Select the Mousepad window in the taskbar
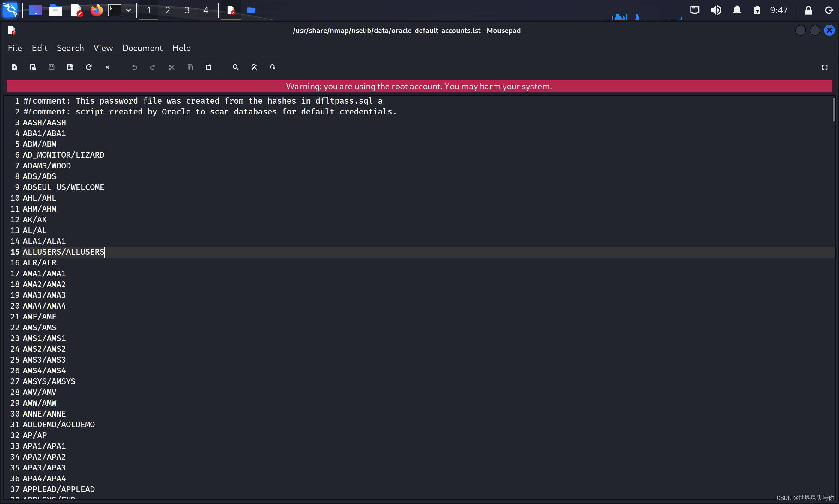The image size is (839, 504). pos(231,10)
